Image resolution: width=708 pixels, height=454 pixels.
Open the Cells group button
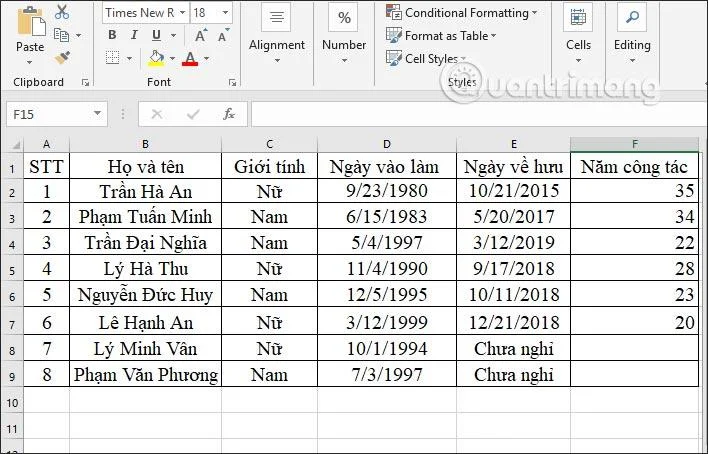[x=578, y=17]
